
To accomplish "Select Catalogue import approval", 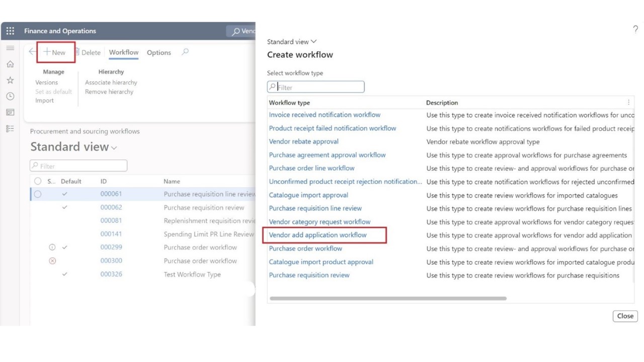I will [308, 195].
